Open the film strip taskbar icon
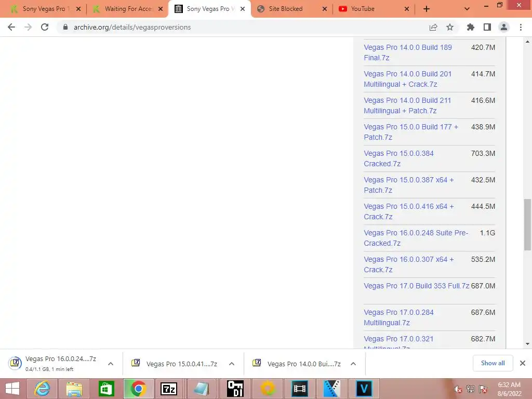 coord(300,389)
